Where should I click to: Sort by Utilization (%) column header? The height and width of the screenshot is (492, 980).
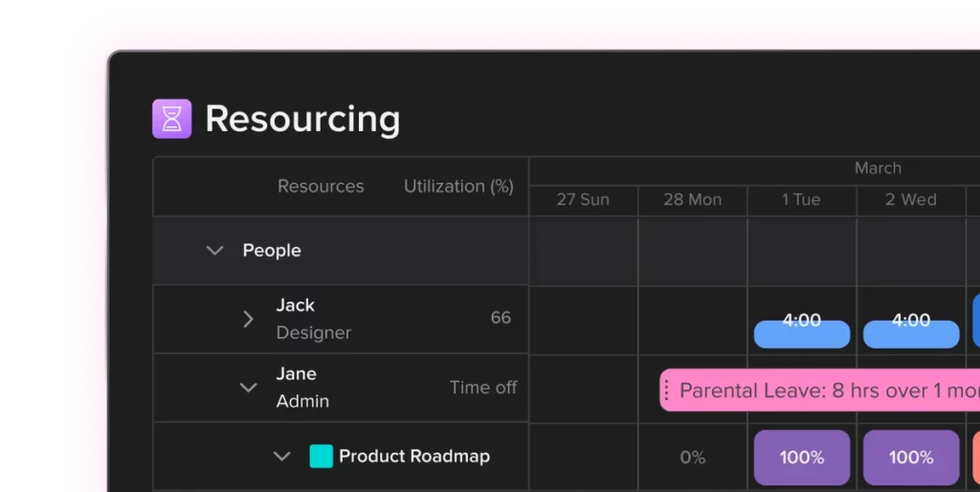tap(458, 187)
